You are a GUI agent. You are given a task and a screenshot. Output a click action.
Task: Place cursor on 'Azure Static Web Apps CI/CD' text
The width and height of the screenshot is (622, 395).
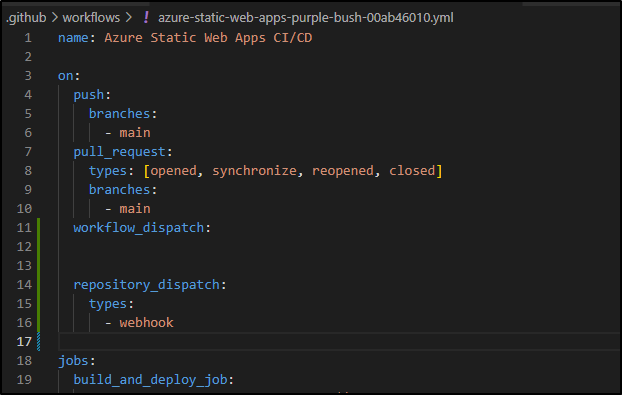(208, 38)
